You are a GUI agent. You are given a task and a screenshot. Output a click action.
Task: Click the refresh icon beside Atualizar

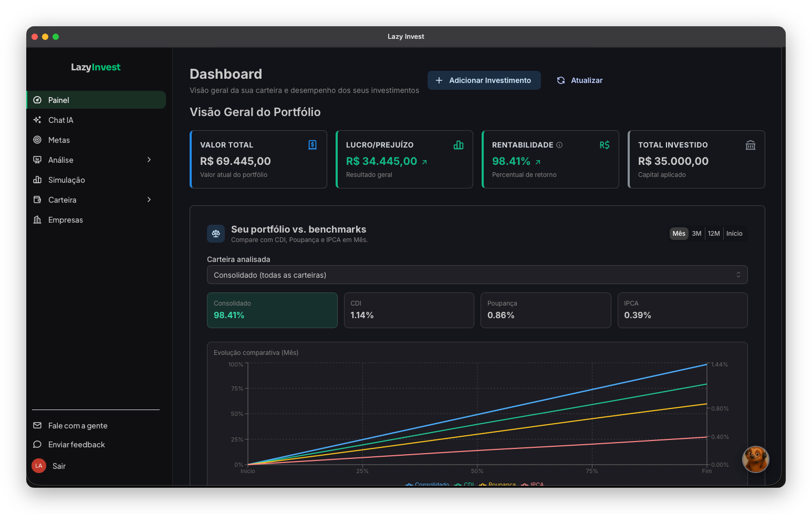[x=561, y=80]
